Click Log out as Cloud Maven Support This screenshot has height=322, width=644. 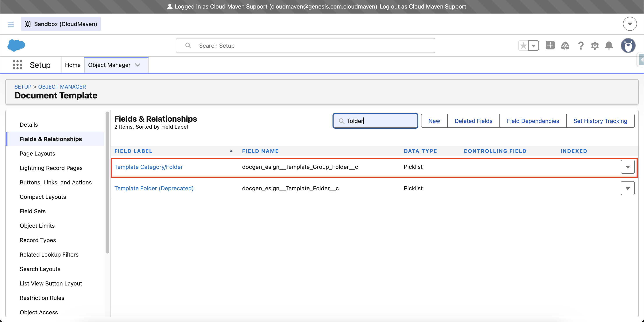pyautogui.click(x=423, y=7)
